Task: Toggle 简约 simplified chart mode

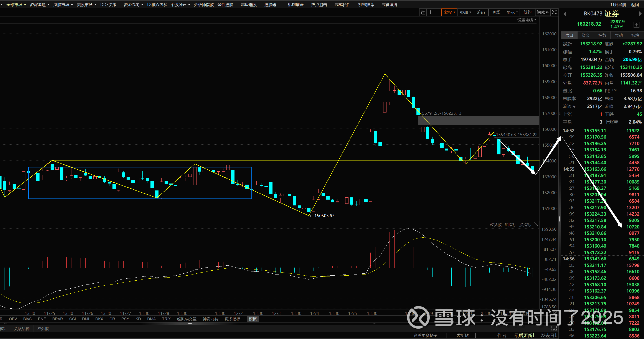Action: [527, 12]
